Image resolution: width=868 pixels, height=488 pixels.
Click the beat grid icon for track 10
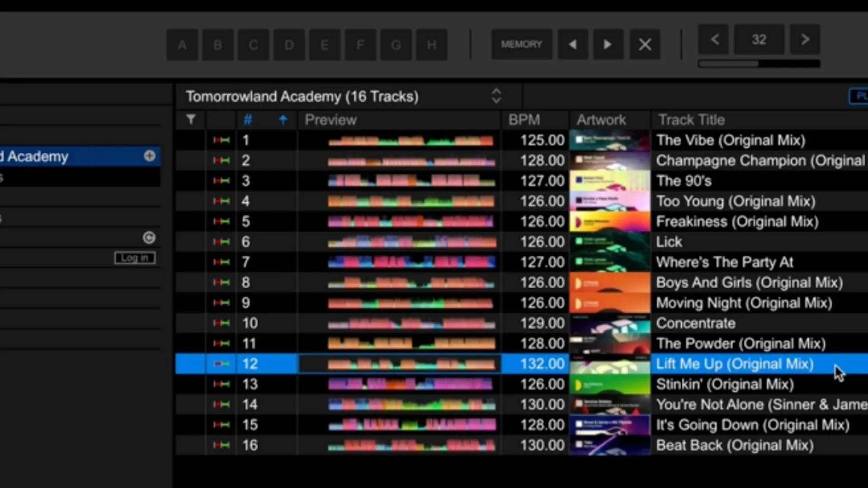[222, 323]
